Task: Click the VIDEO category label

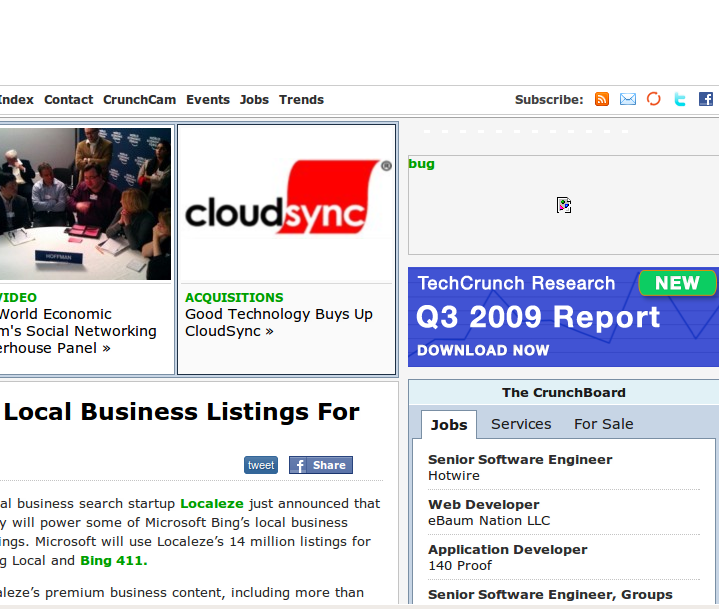Action: [18, 298]
